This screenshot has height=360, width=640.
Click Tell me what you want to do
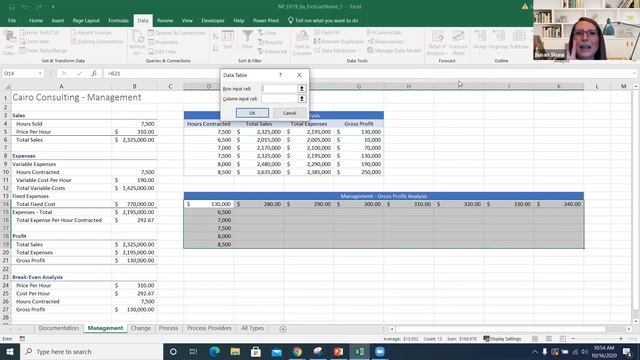click(323, 20)
